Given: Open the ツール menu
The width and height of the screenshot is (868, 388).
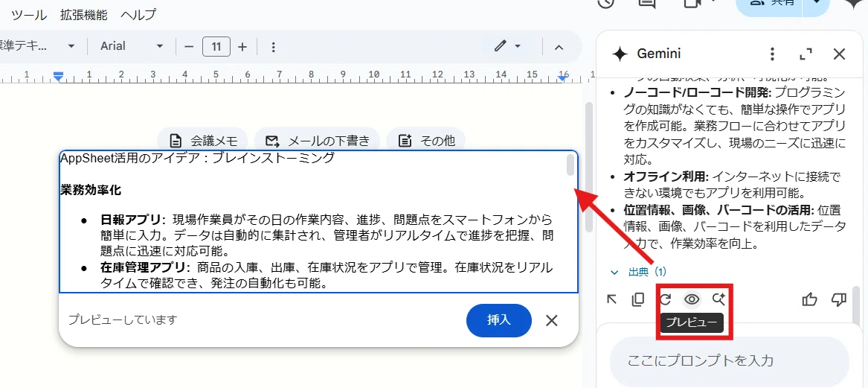Looking at the screenshot, I should (29, 14).
